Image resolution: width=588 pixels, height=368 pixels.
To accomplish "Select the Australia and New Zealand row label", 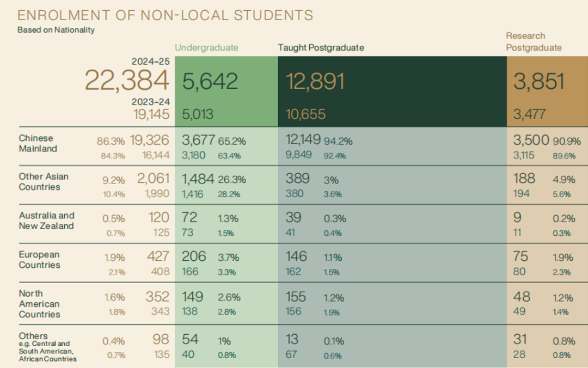I will pyautogui.click(x=46, y=220).
